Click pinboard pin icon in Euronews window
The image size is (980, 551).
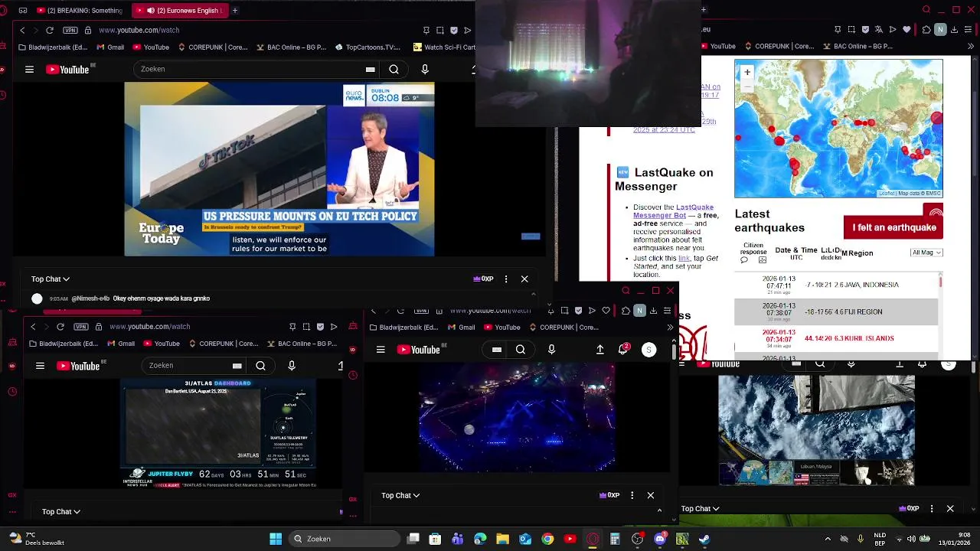[426, 30]
